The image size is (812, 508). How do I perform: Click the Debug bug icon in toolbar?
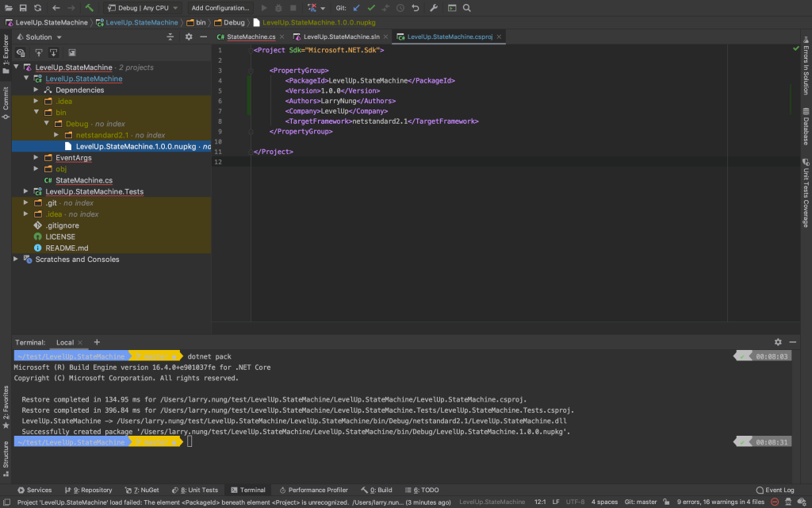point(278,8)
